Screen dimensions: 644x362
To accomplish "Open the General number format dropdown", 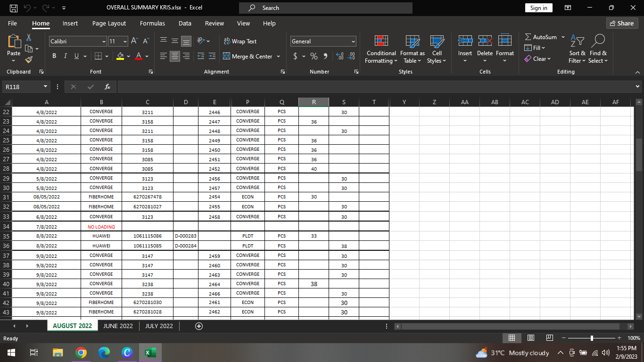I will click(x=353, y=41).
